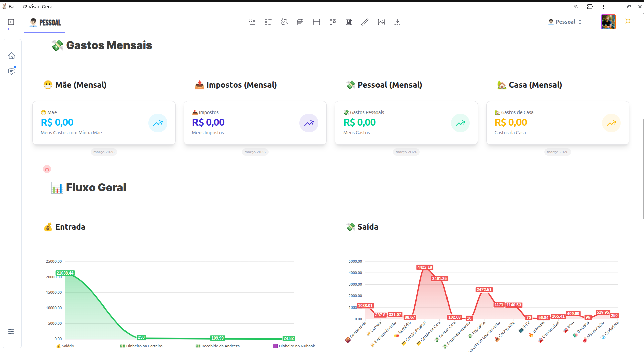Select the table layout icon
644x355 pixels.
pyautogui.click(x=317, y=22)
